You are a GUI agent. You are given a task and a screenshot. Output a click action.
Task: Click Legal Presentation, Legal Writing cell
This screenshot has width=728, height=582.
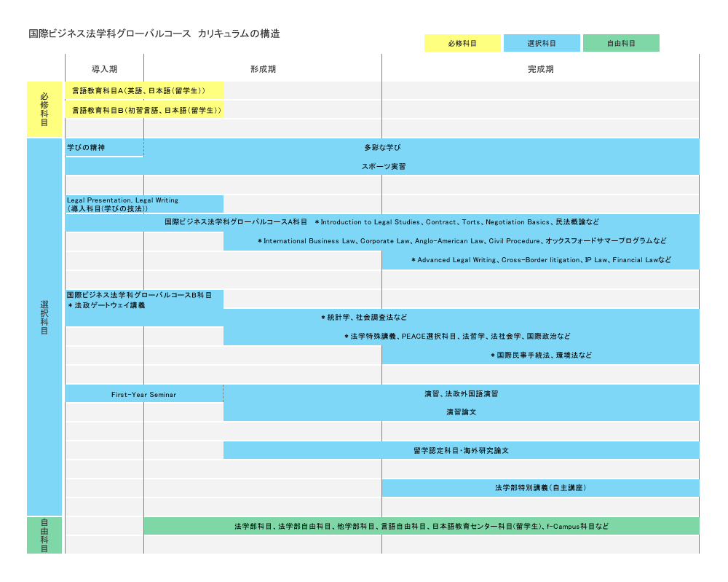coord(144,205)
